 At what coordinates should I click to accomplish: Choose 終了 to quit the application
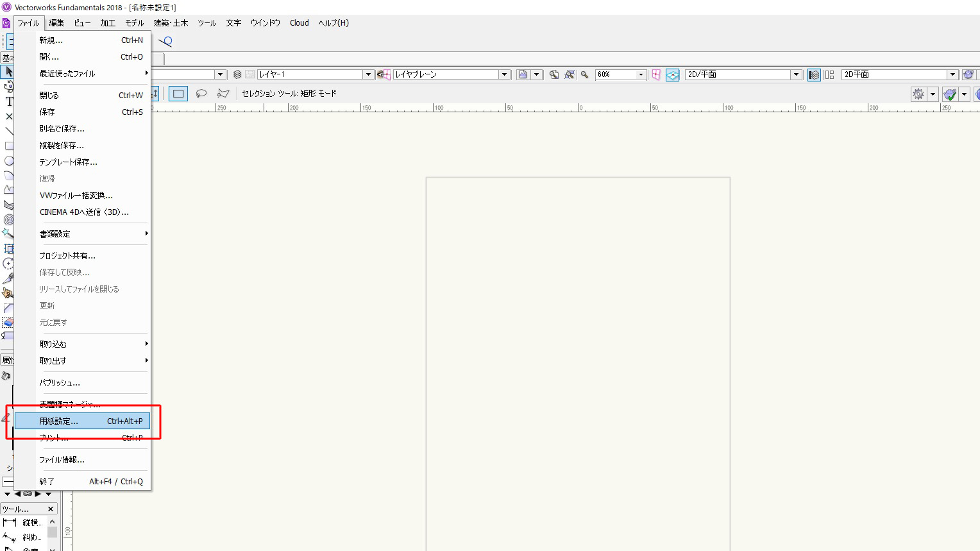83,481
